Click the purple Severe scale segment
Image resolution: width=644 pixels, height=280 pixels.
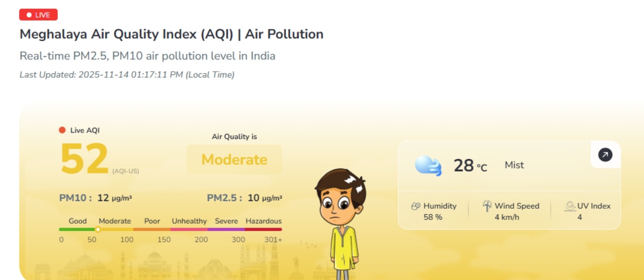226,229
